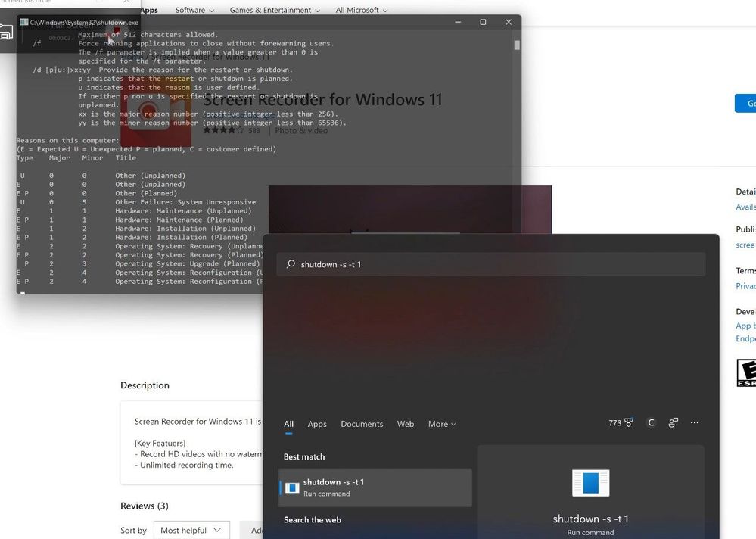This screenshot has width=756, height=539.
Task: Click the small run-command icon in Best match
Action: (292, 488)
